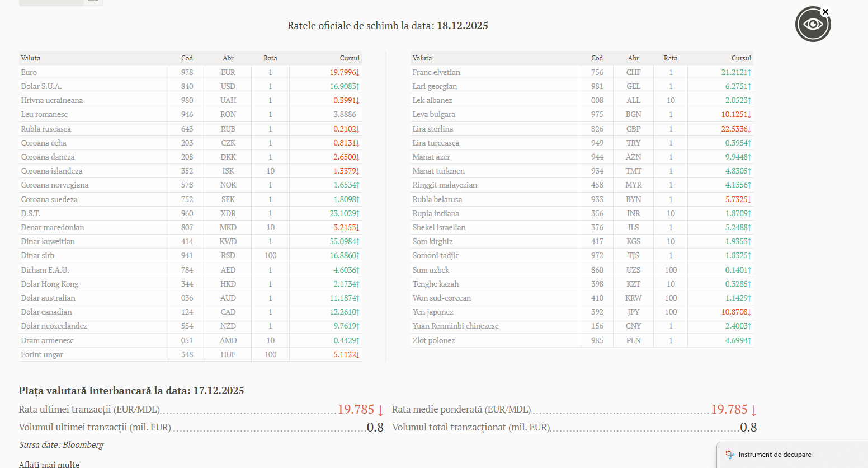Click the Dolar S.U.A. rate 16.9083
This screenshot has width=868, height=468.
(344, 86)
